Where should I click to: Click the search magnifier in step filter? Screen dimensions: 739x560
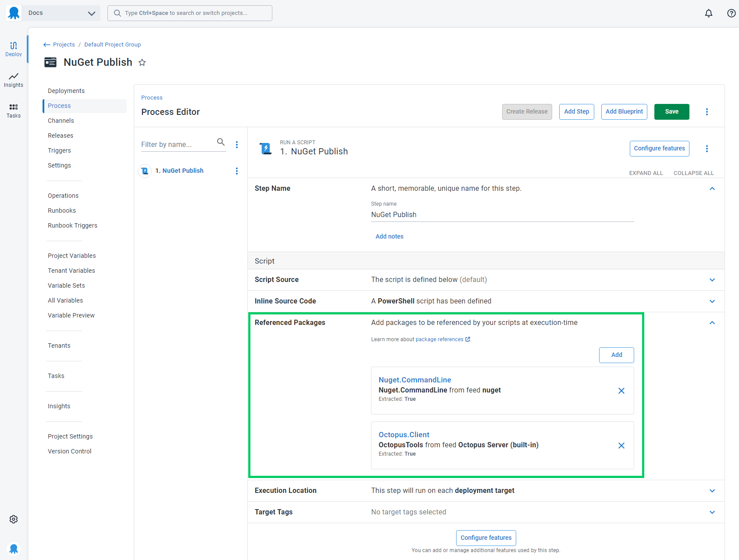tap(221, 142)
